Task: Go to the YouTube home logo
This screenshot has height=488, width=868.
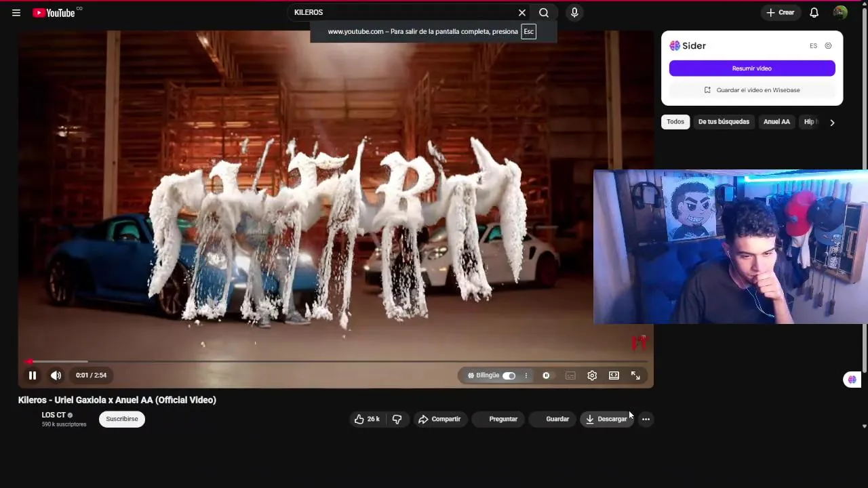Action: point(54,12)
